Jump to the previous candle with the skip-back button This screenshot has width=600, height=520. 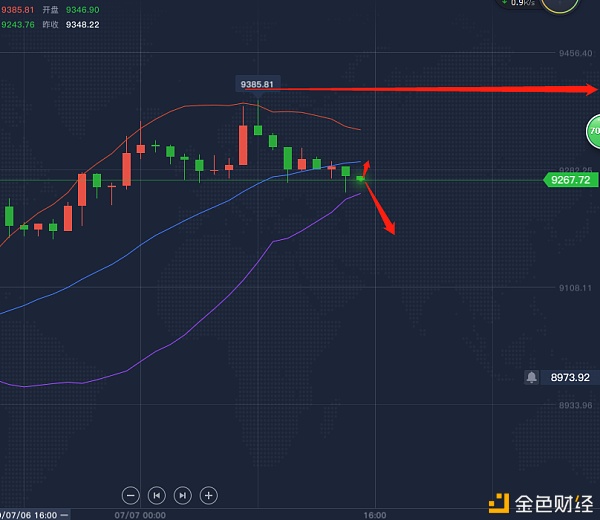157,496
